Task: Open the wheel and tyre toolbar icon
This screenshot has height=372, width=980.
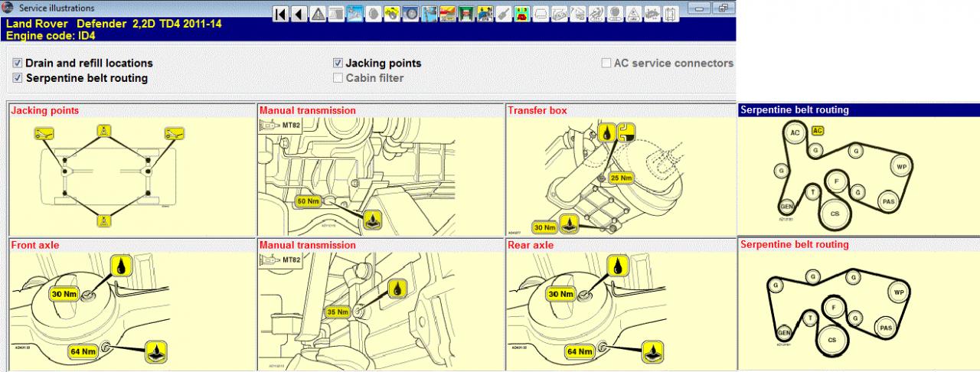Action: [410, 14]
